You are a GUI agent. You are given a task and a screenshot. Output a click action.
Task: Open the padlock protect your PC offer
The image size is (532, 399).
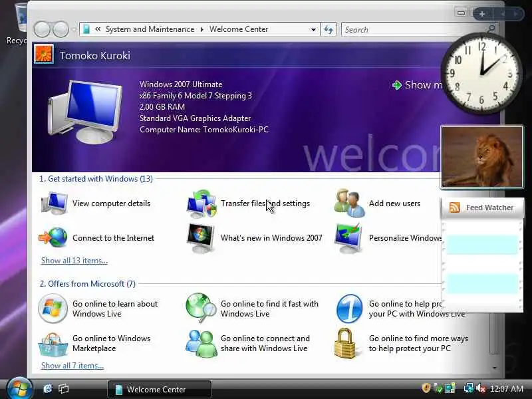345,343
